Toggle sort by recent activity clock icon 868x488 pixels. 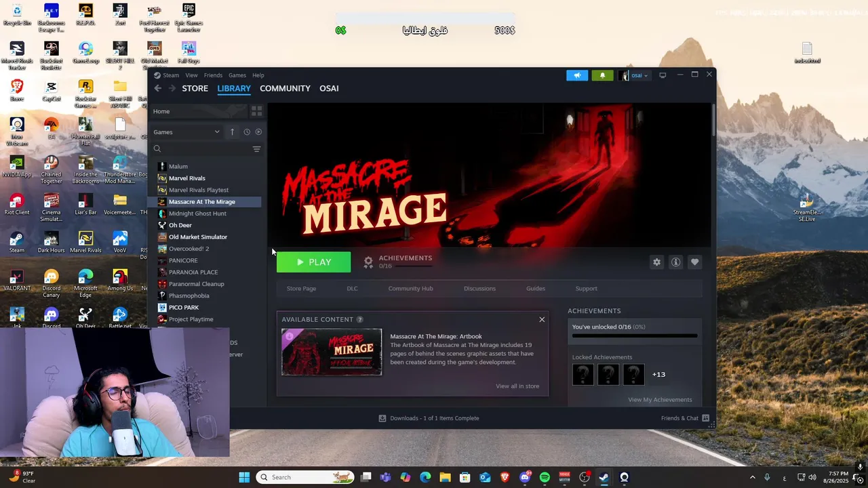click(247, 132)
